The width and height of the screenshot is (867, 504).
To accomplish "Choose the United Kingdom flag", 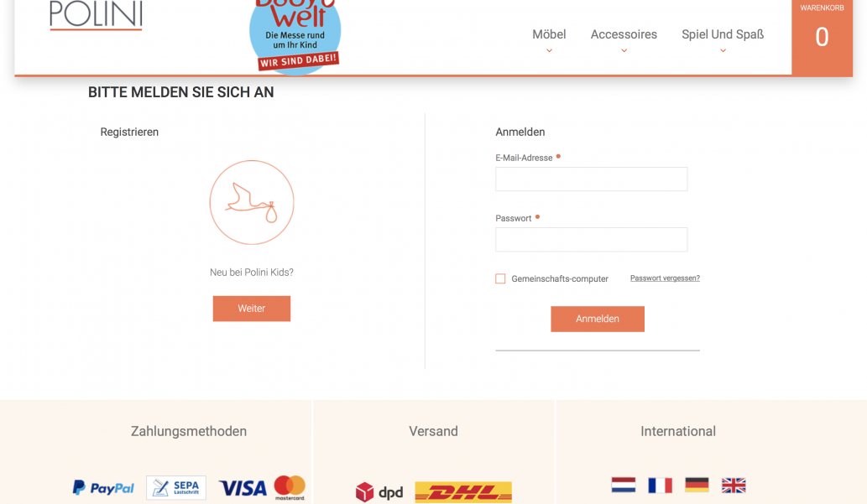I will (x=734, y=486).
